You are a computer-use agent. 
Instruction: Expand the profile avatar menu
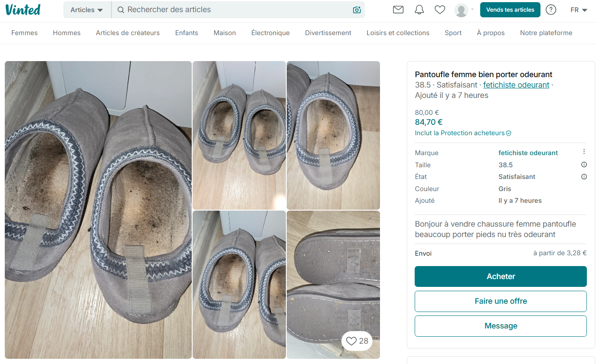click(x=464, y=10)
